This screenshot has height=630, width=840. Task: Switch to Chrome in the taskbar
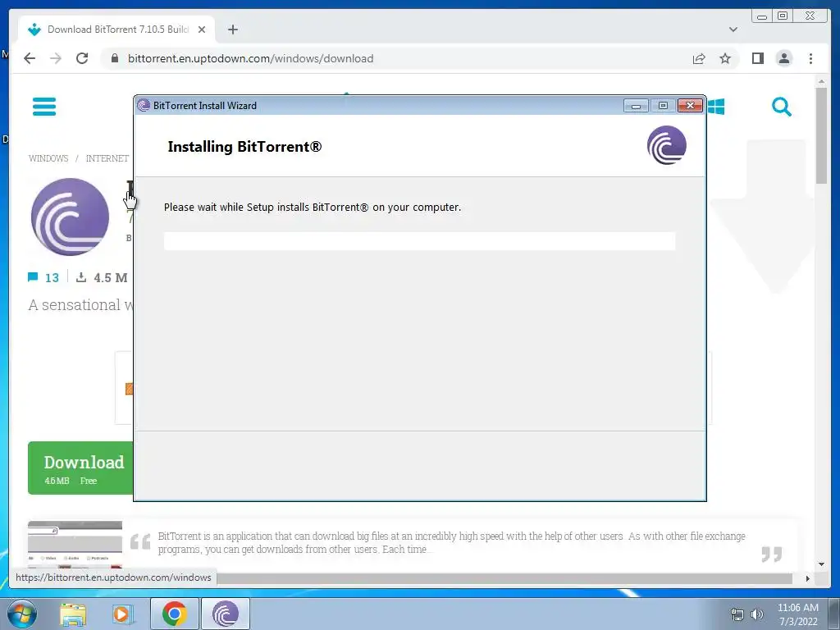[x=175, y=614]
